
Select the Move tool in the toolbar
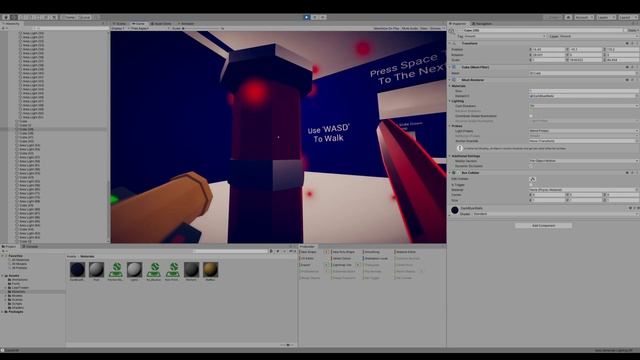pos(13,18)
